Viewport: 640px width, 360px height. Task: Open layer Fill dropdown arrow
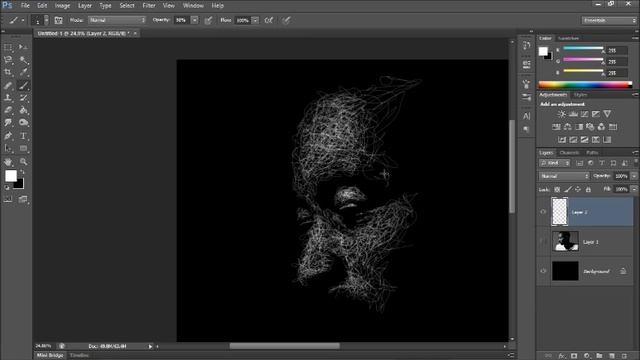click(x=634, y=189)
